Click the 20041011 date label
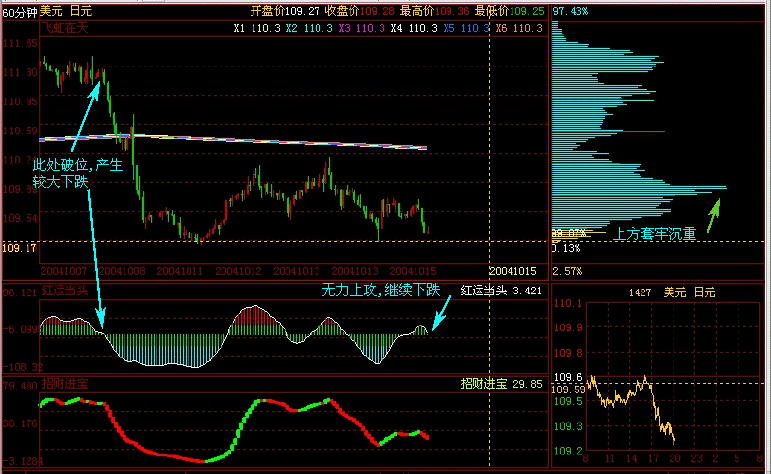This screenshot has height=474, width=771. pos(180,271)
